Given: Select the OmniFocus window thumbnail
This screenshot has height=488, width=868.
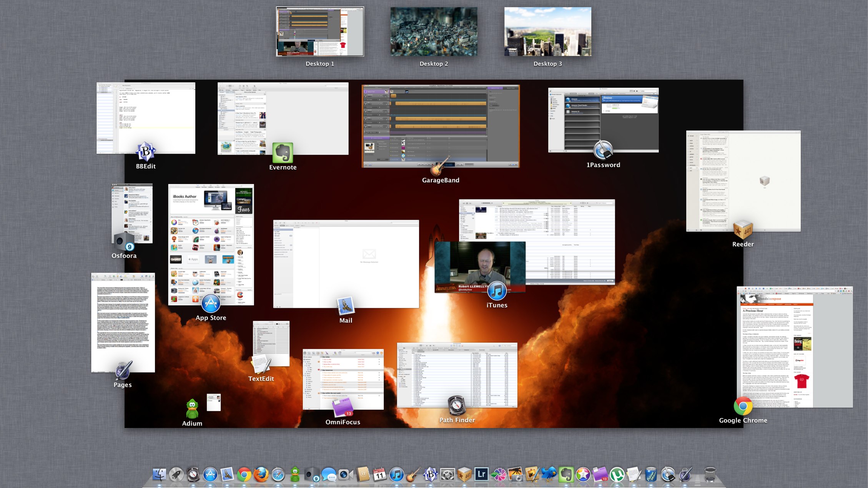Looking at the screenshot, I should [x=342, y=375].
